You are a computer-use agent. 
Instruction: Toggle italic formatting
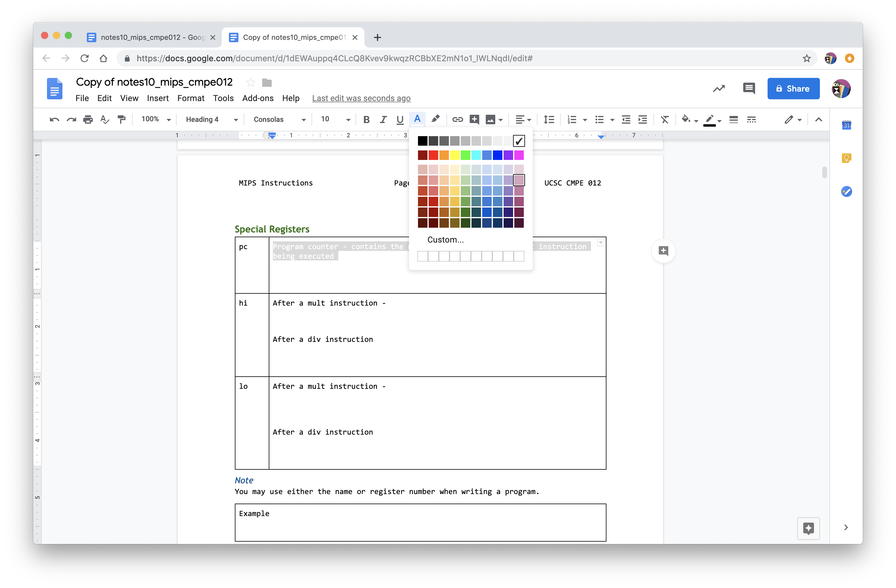pyautogui.click(x=383, y=119)
